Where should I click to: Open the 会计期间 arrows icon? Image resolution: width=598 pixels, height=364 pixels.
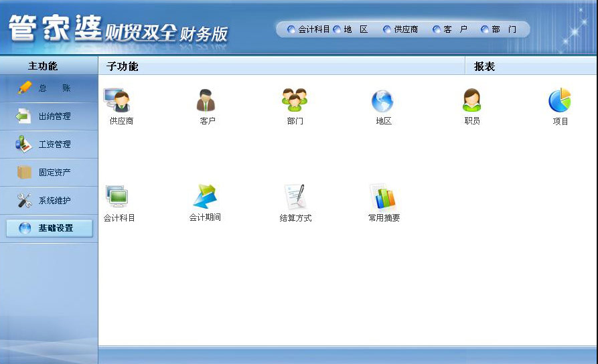click(x=205, y=196)
